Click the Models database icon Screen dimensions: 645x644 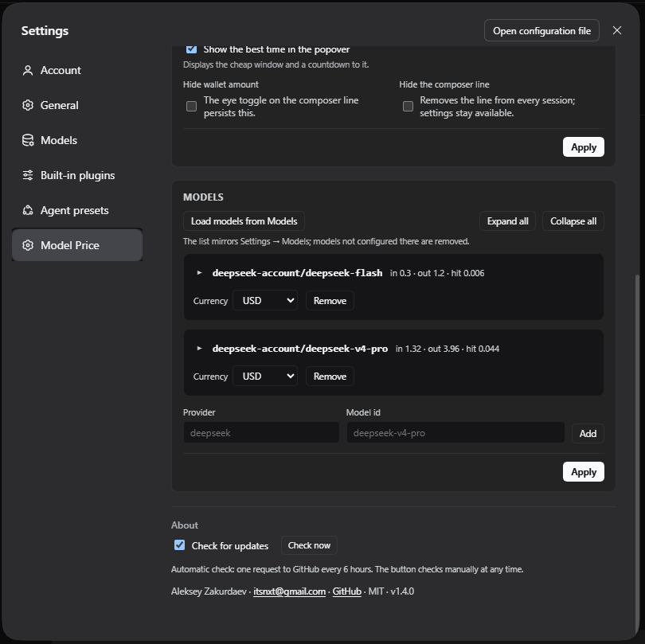pyautogui.click(x=28, y=140)
